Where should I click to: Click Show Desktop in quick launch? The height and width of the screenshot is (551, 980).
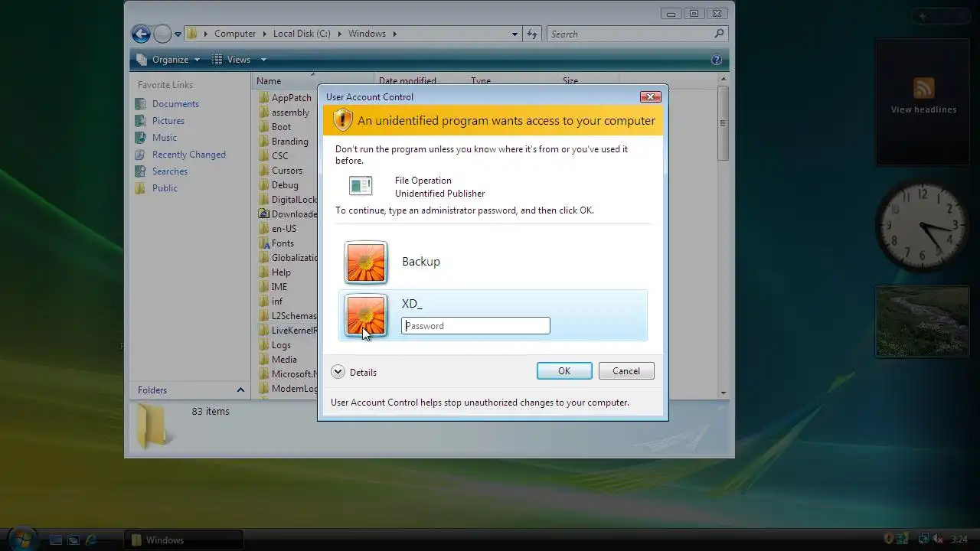tap(56, 540)
